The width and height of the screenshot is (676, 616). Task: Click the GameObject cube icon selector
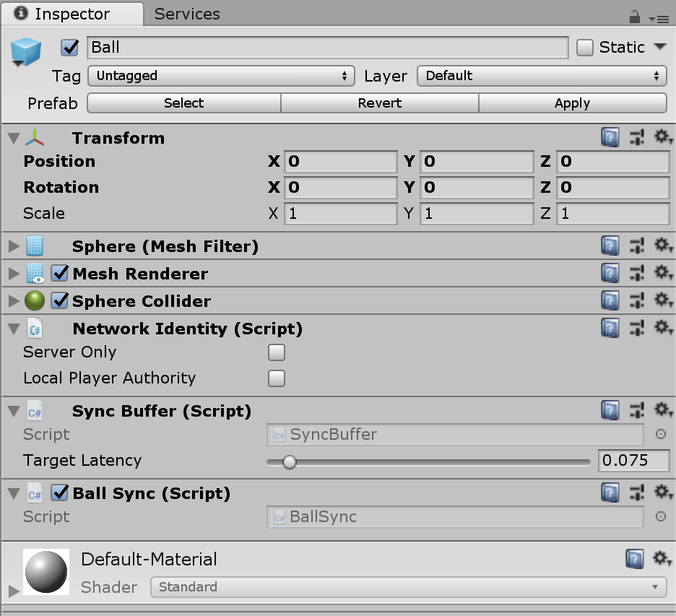(27, 51)
